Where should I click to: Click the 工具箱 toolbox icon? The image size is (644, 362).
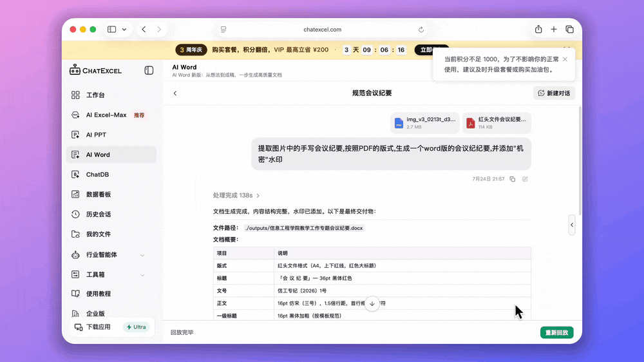coord(75,274)
